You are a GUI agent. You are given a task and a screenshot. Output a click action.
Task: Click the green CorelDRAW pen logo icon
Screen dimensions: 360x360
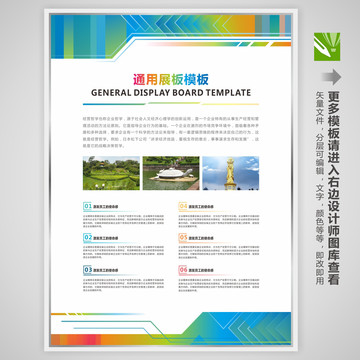(327, 47)
